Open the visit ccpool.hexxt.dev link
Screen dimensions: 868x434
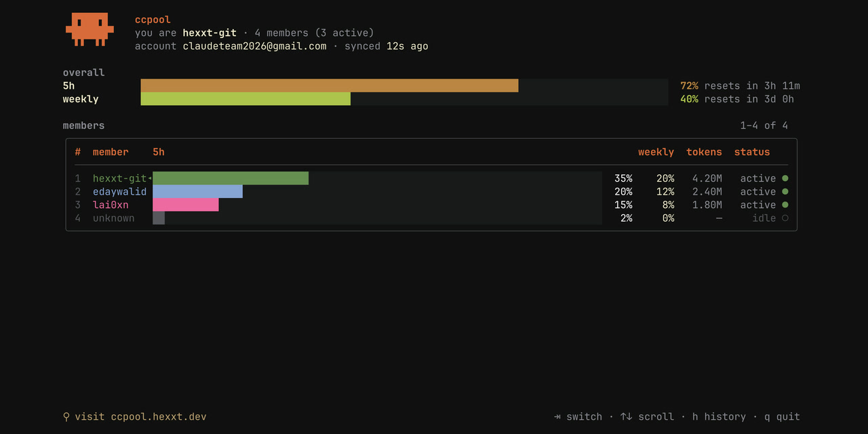pos(140,417)
